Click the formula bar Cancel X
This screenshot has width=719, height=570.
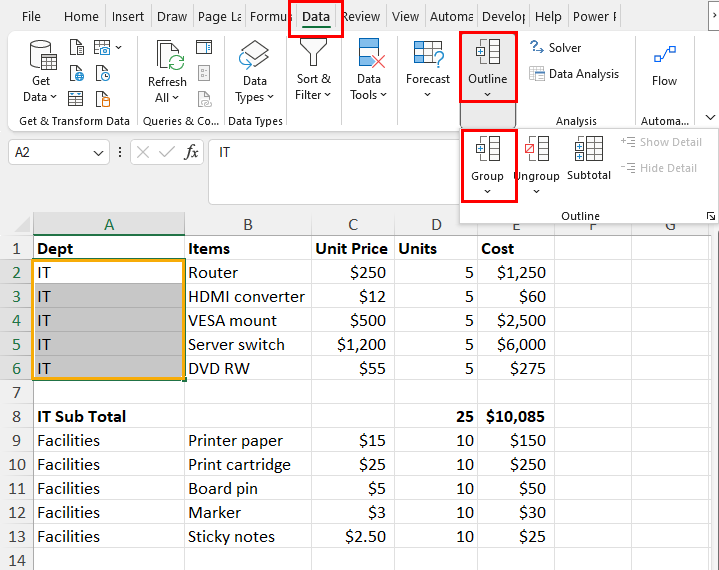[x=143, y=152]
